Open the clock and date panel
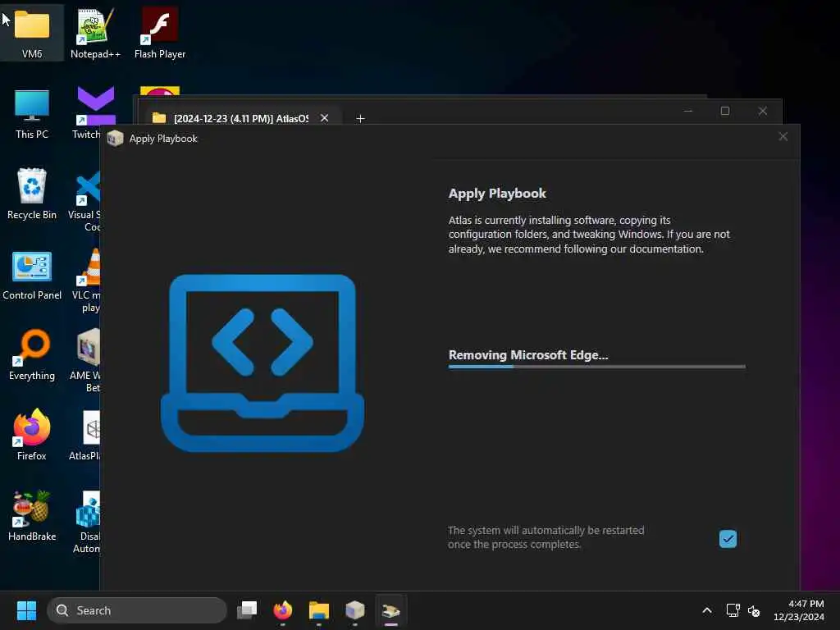 pos(799,610)
